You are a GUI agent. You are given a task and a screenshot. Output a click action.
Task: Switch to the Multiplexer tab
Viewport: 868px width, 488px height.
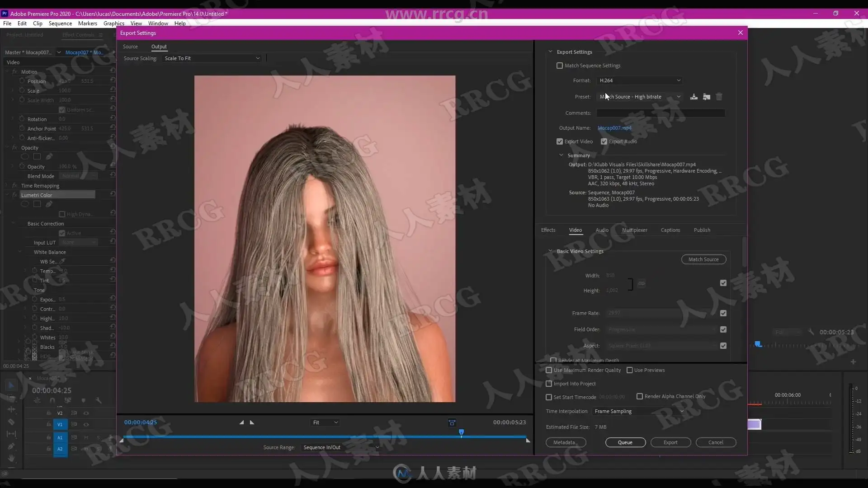click(x=634, y=230)
